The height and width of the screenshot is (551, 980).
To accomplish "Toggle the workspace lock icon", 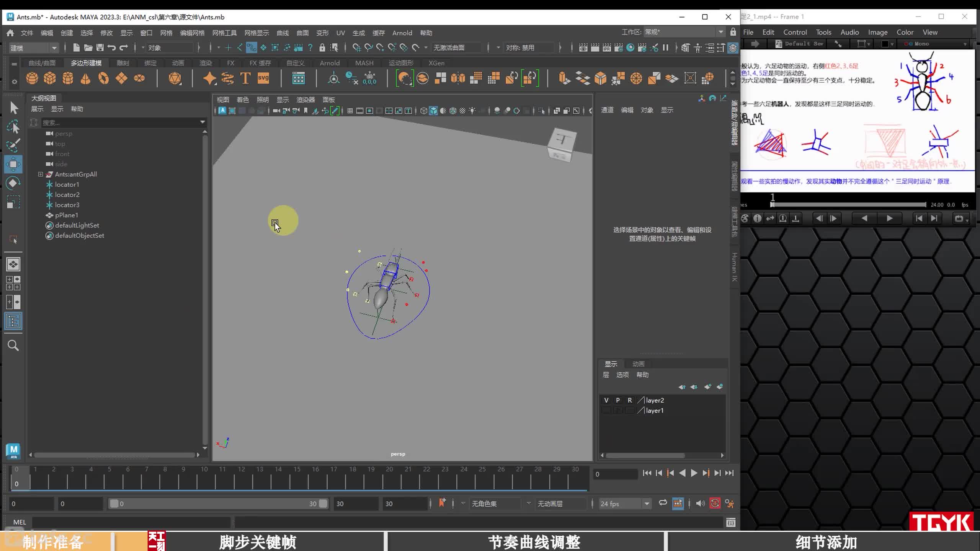I will pyautogui.click(x=733, y=32).
